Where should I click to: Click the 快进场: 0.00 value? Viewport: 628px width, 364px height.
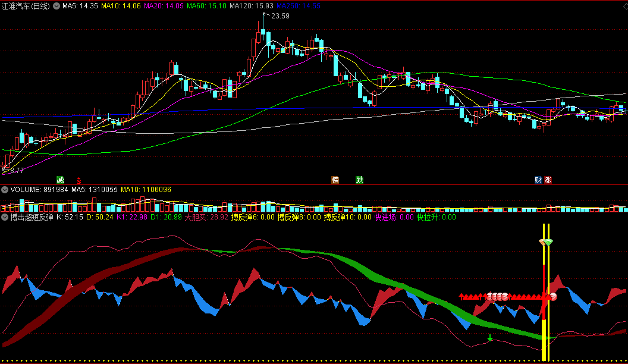pyautogui.click(x=394, y=218)
